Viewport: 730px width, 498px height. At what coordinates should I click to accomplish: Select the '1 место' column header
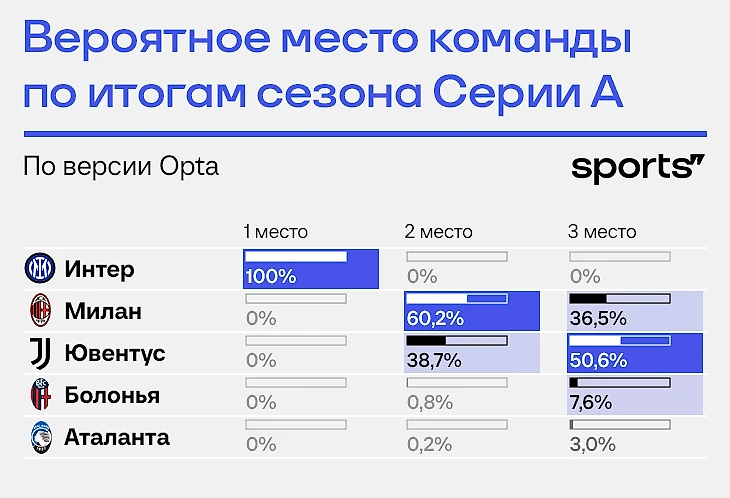(276, 232)
